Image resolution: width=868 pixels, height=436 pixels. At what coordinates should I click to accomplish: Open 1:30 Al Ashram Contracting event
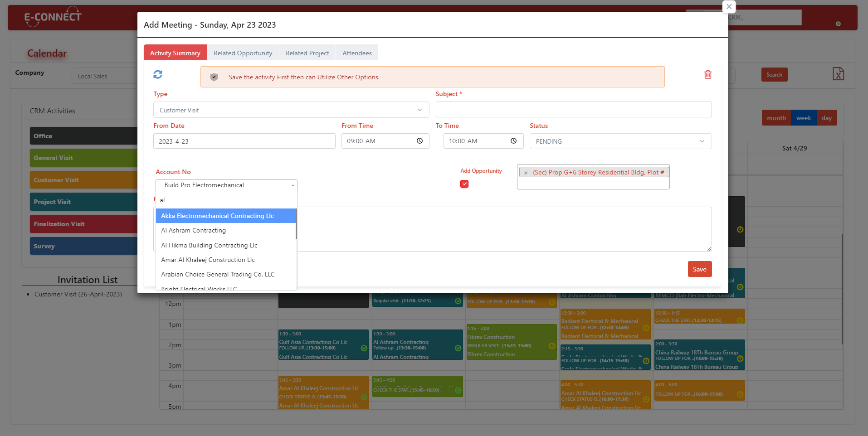418,345
